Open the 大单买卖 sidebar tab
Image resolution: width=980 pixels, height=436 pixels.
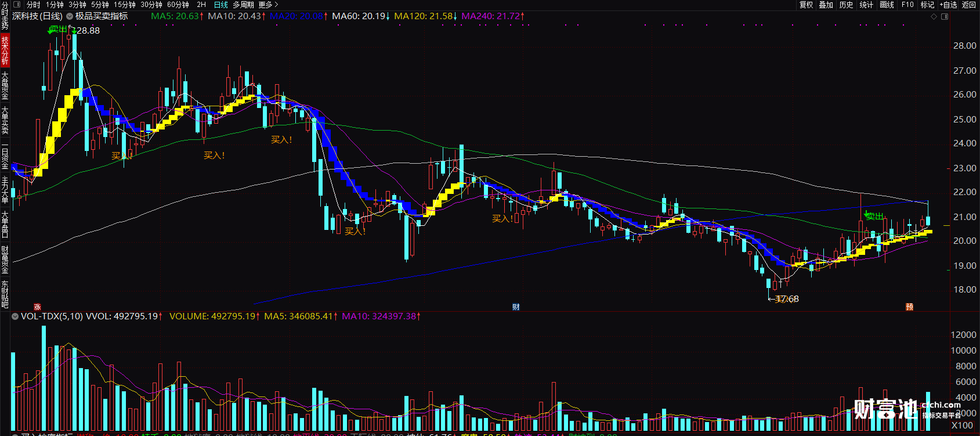(5, 121)
